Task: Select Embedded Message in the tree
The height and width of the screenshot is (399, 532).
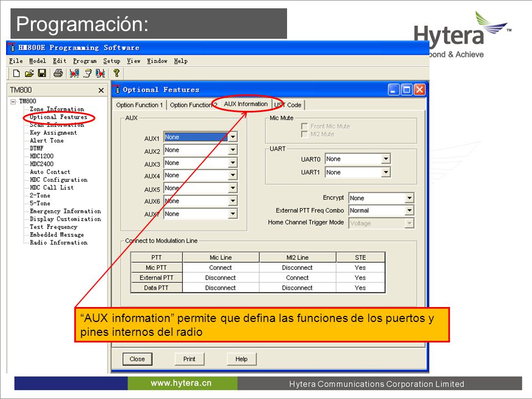Action: pyautogui.click(x=57, y=234)
